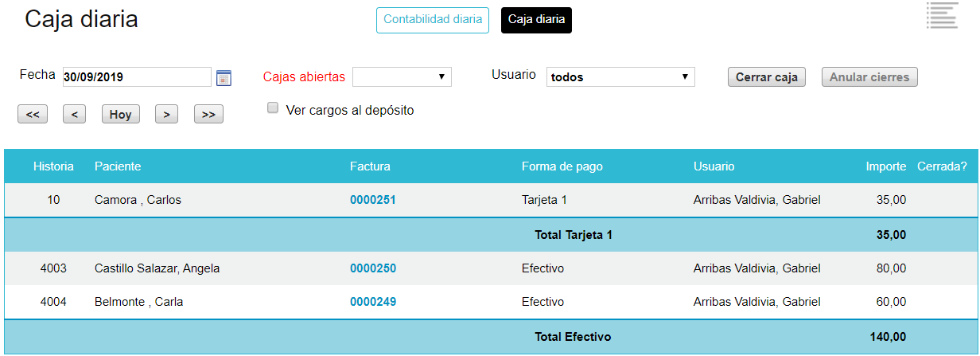The image size is (980, 356).
Task: Advance to next day with > button
Action: [x=165, y=115]
